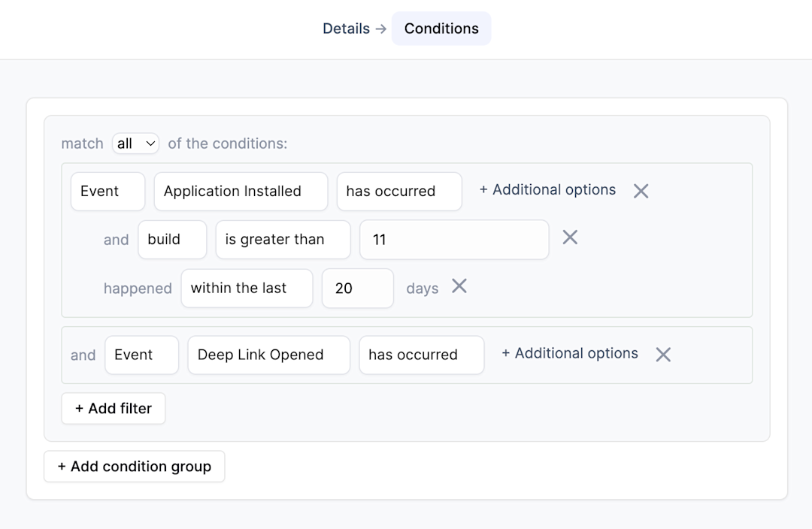Click the days input showing 20
The height and width of the screenshot is (529, 812).
tap(357, 288)
